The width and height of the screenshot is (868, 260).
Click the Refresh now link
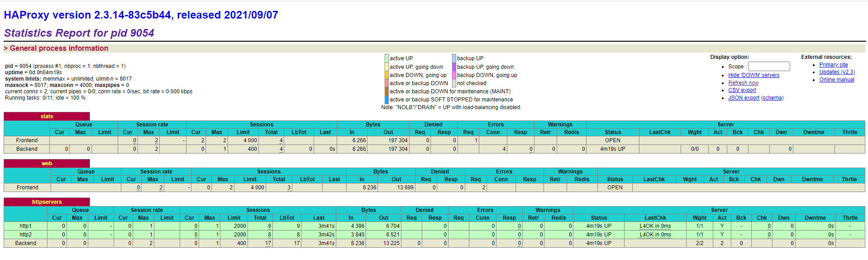[743, 83]
